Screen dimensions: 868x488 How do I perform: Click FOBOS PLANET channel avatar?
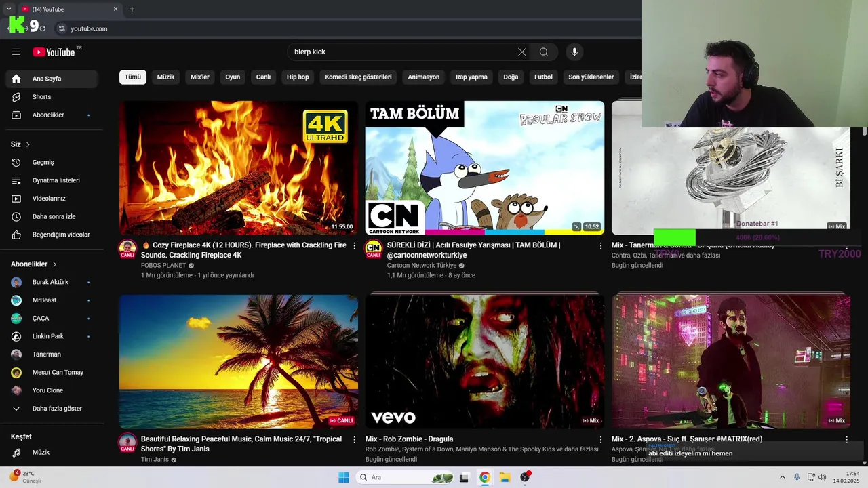(127, 249)
